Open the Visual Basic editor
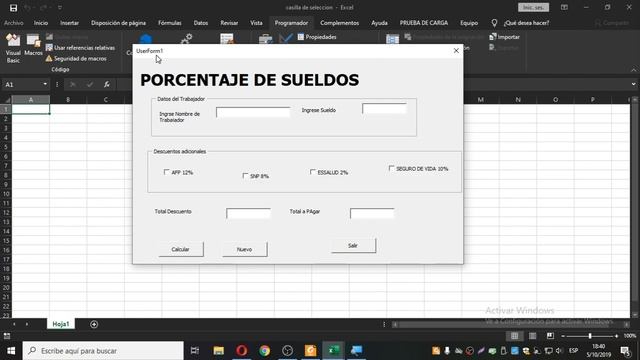 (13, 48)
